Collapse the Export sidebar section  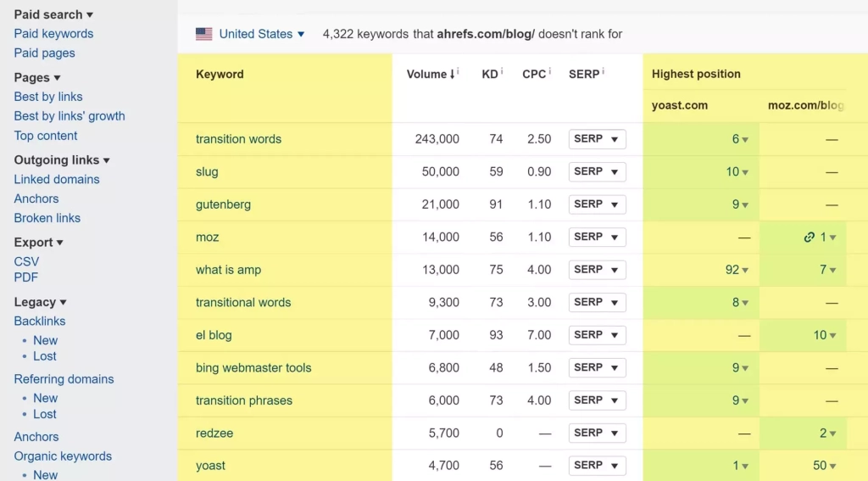[x=39, y=243]
